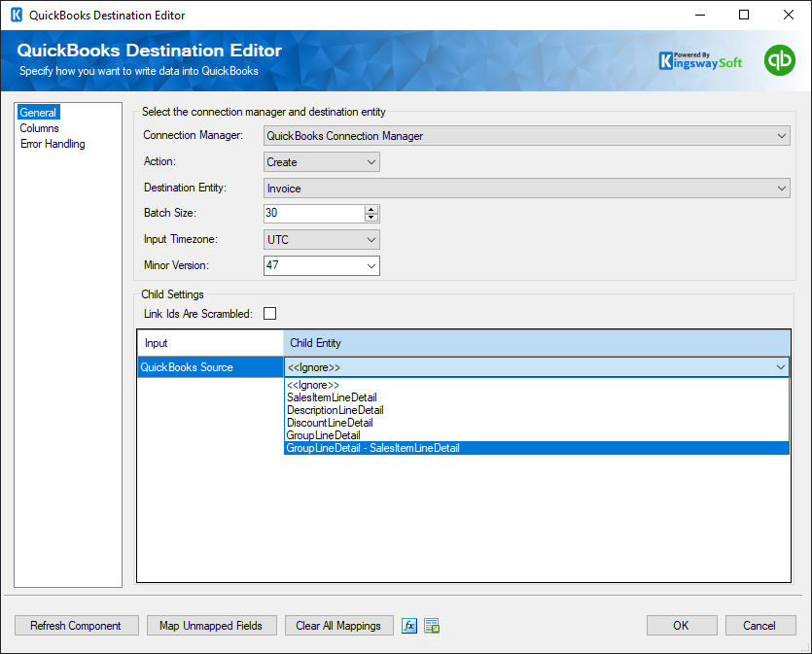Click the Cancel button

pos(759,626)
